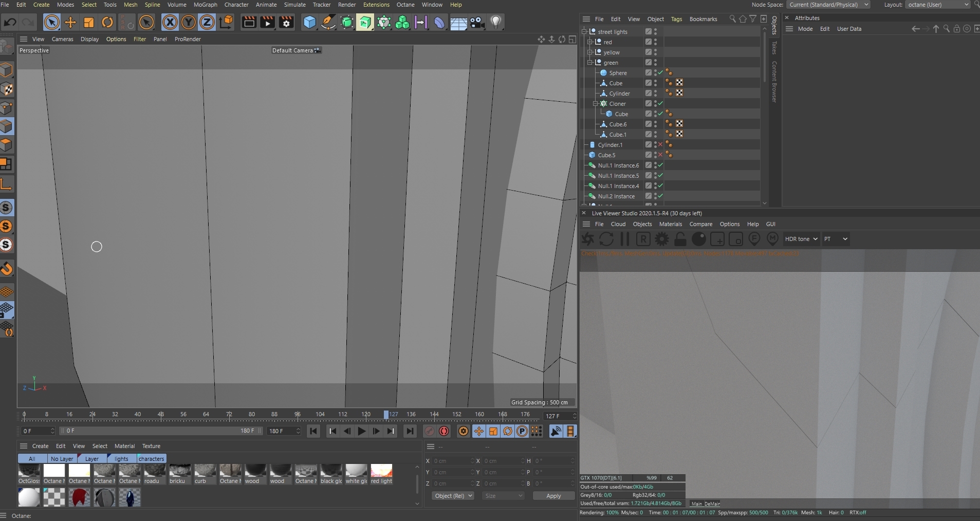Toggle render region R icon

click(x=643, y=239)
